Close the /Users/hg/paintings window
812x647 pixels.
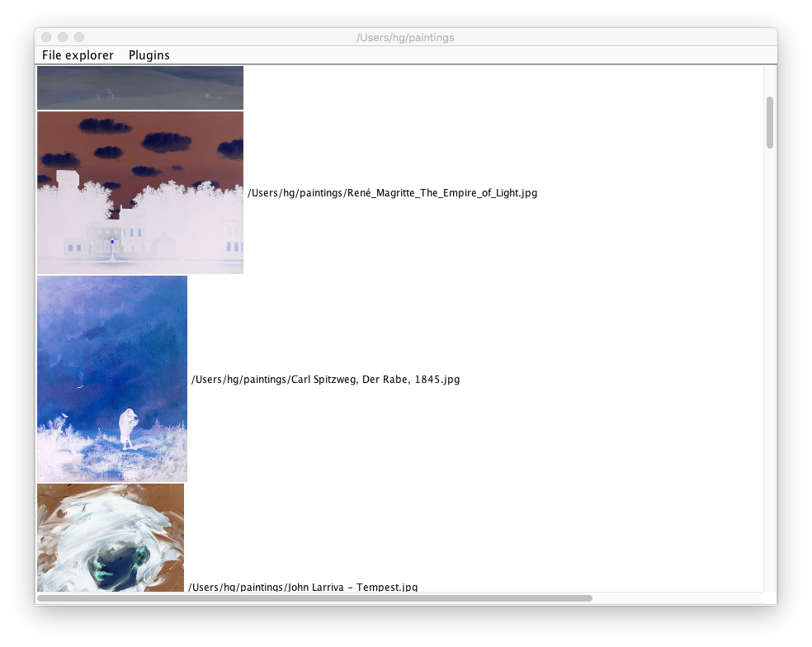point(46,37)
